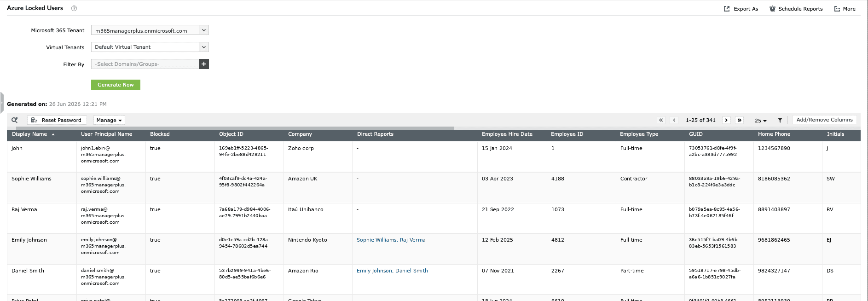The image size is (868, 301).
Task: Open Schedule Reports
Action: 796,9
